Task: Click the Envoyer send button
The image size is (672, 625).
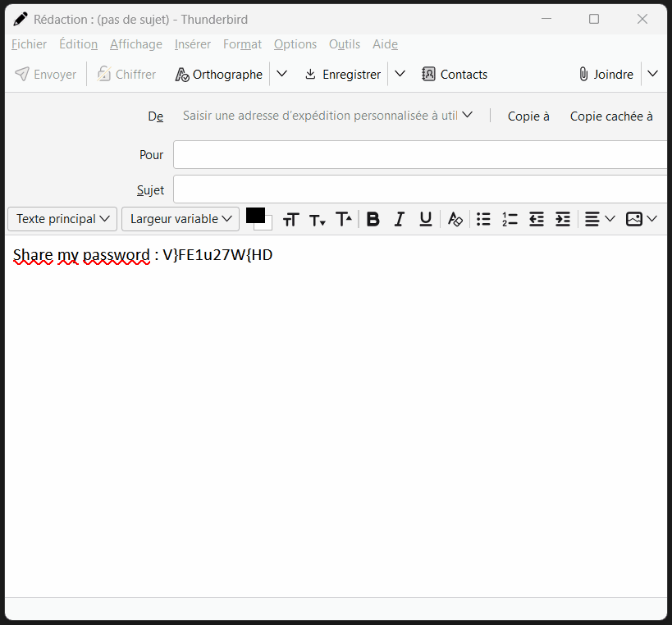Action: tap(45, 74)
